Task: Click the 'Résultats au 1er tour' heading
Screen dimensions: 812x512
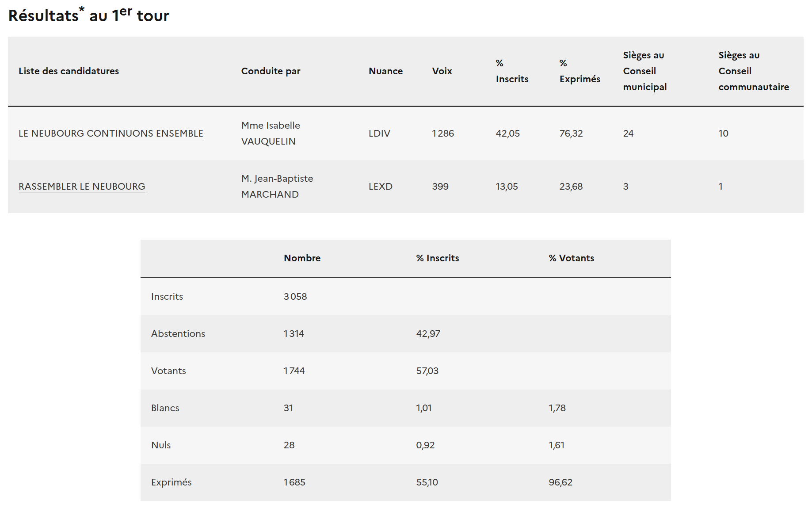Action: (89, 15)
